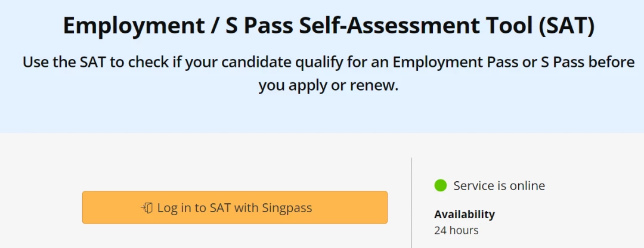
Task: Click the word 'Employment' in the page title
Action: tap(134, 26)
